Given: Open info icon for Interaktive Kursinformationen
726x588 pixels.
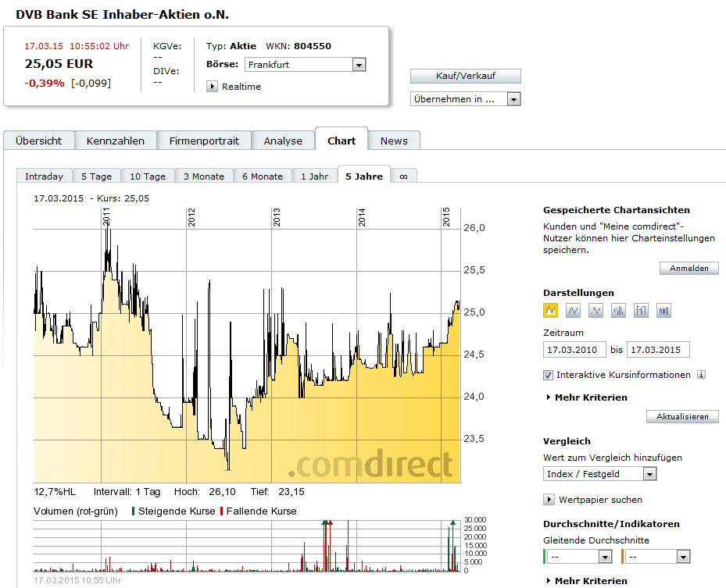Looking at the screenshot, I should coord(702,375).
